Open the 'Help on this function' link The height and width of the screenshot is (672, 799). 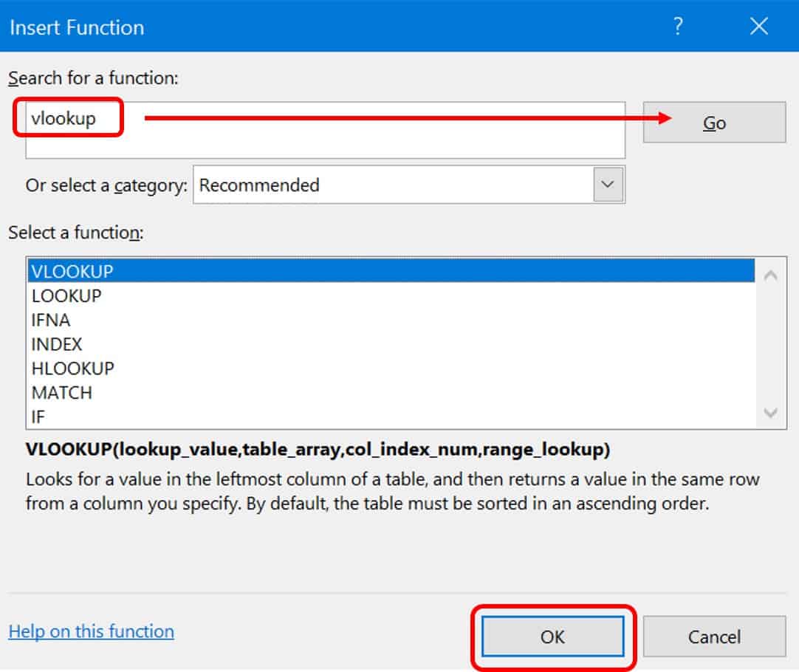[90, 631]
